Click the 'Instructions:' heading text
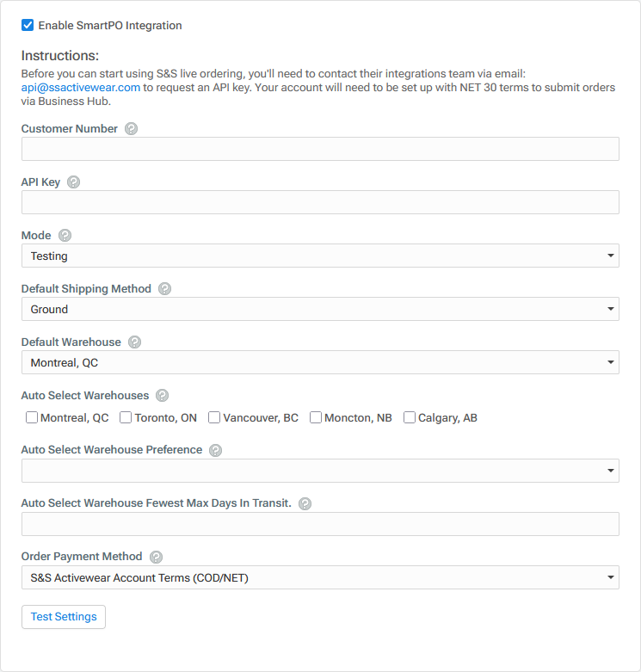The width and height of the screenshot is (641, 672). coord(60,56)
